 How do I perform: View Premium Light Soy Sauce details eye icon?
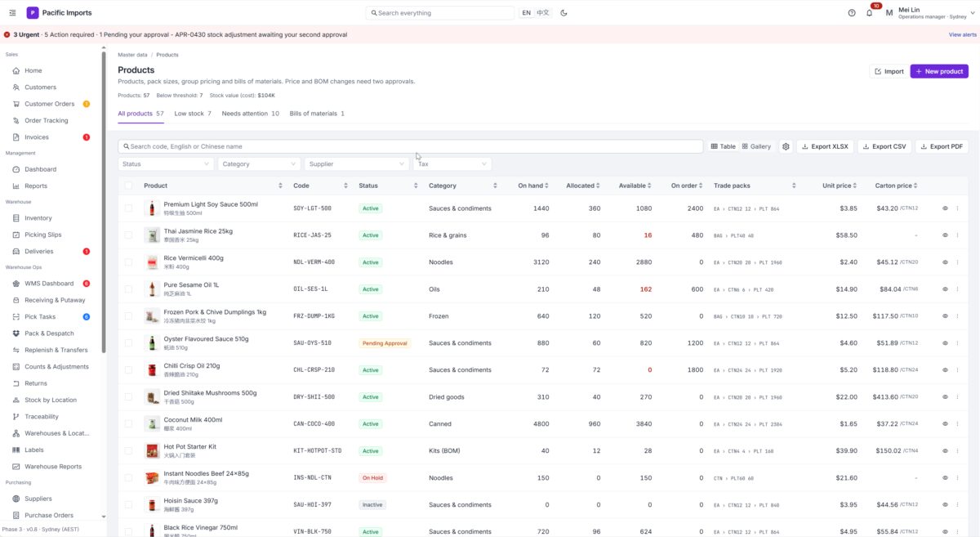[945, 208]
